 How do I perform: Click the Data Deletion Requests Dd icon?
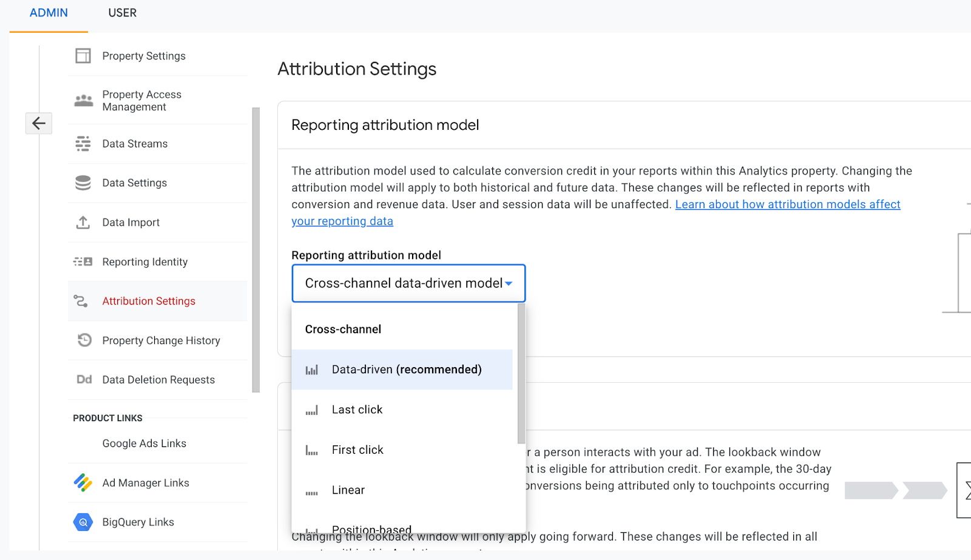point(83,379)
